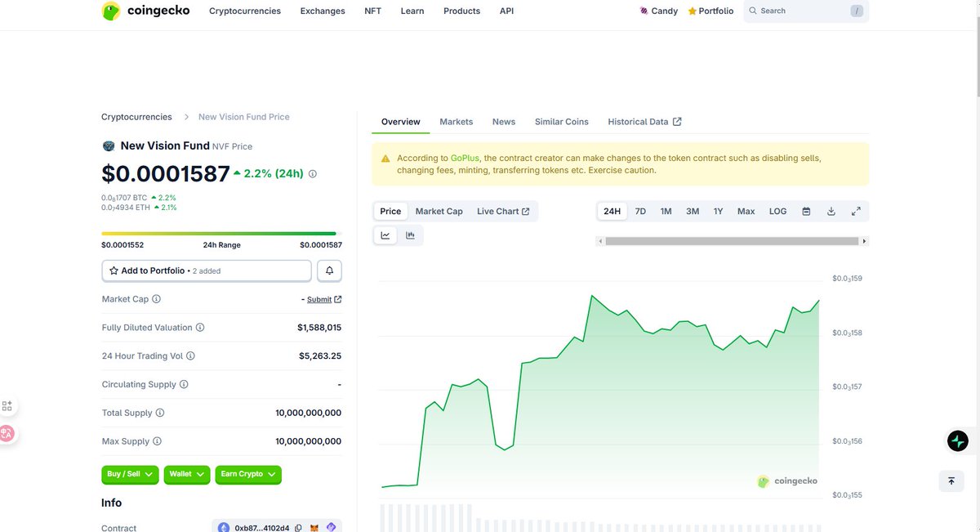Select Max chart range

coord(746,212)
